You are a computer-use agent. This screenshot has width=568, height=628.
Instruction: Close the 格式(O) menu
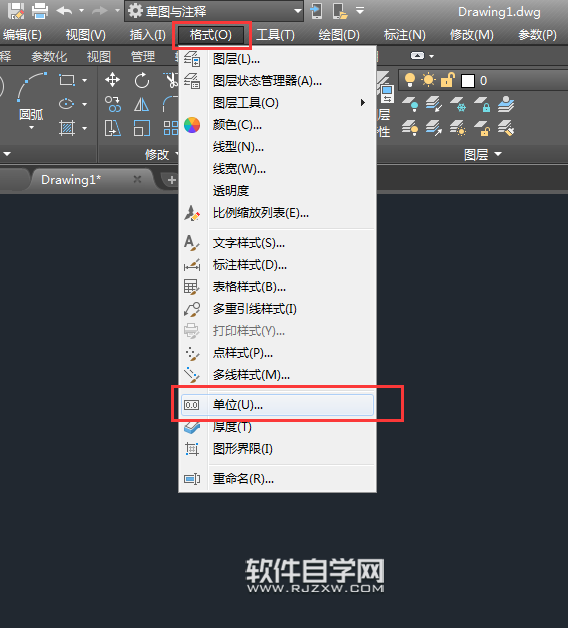click(x=211, y=35)
